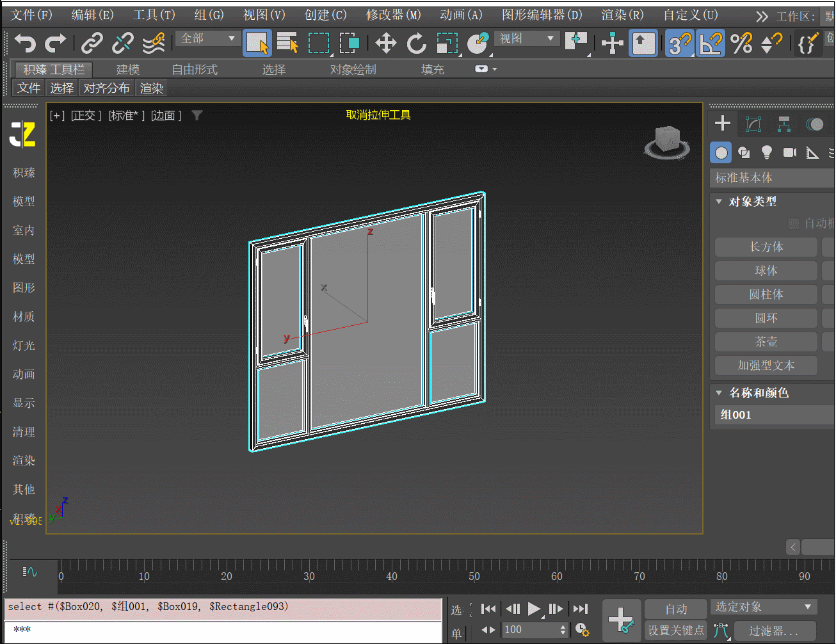Choose the Bind to Space Warp tool
Image resolution: width=836 pixels, height=644 pixels.
[x=154, y=44]
